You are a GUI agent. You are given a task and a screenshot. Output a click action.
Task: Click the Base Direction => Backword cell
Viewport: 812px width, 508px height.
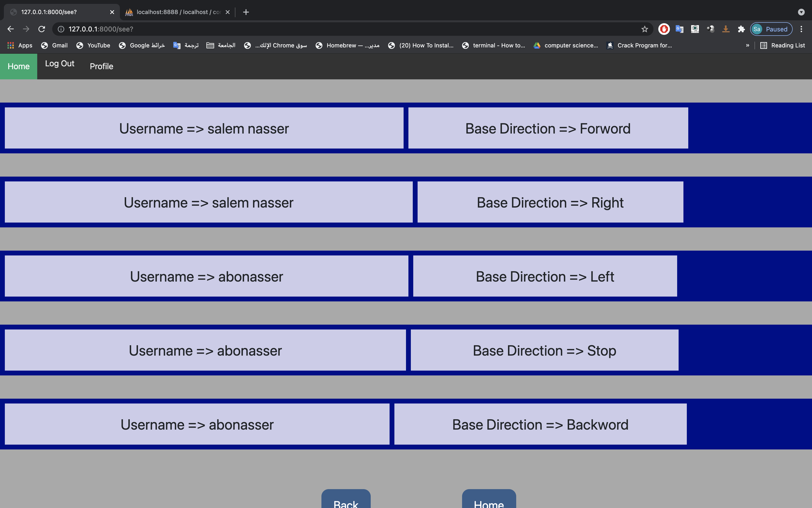click(x=540, y=424)
